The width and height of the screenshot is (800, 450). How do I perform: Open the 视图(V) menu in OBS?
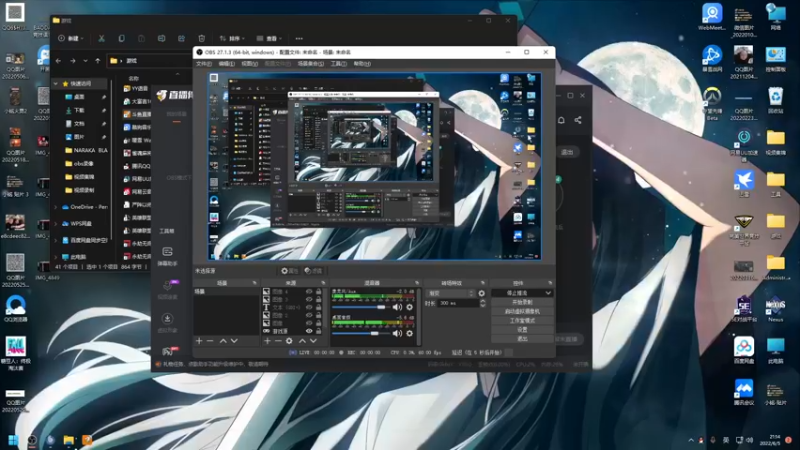click(x=249, y=64)
